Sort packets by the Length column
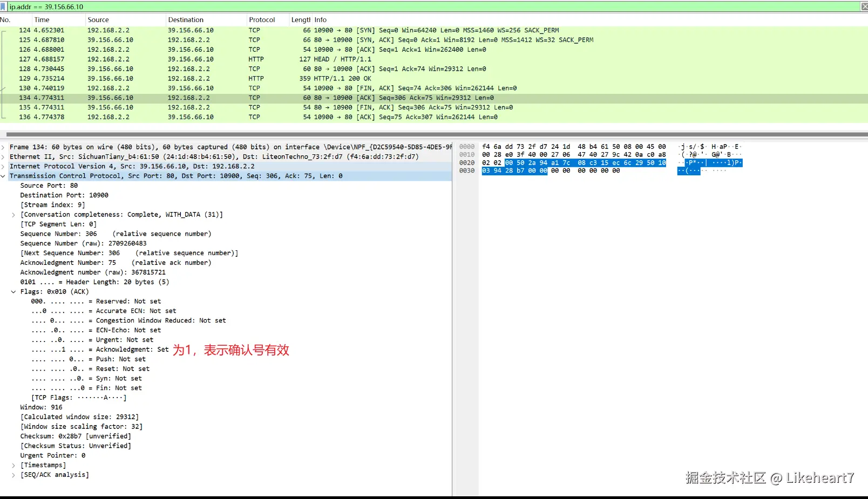Screen dimensions: 868x499 coord(301,20)
